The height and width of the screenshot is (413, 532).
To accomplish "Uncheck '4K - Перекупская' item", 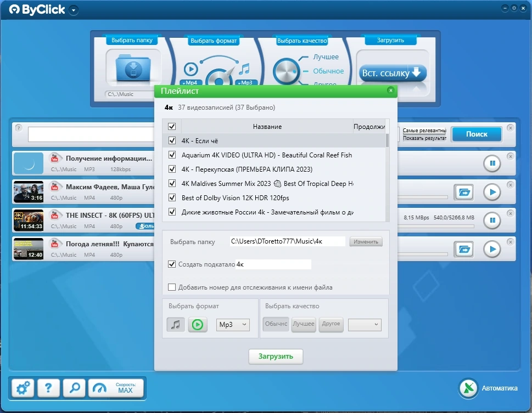I will pyautogui.click(x=172, y=169).
